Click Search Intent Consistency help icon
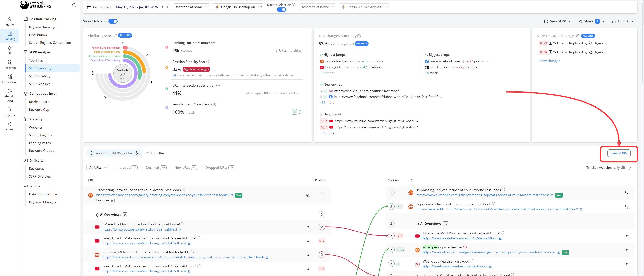 pos(214,104)
